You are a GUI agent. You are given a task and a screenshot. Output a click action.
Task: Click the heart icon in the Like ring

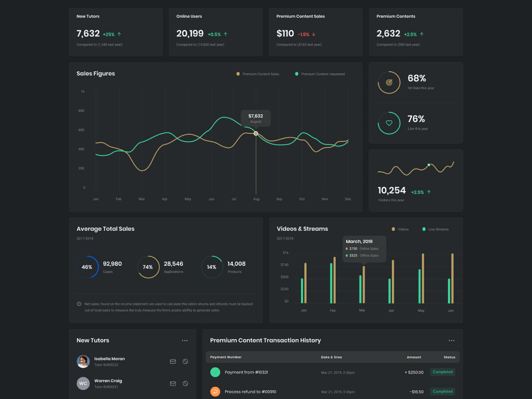tap(389, 123)
